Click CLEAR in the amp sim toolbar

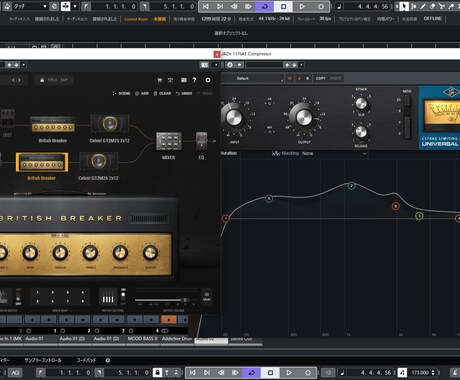point(162,93)
